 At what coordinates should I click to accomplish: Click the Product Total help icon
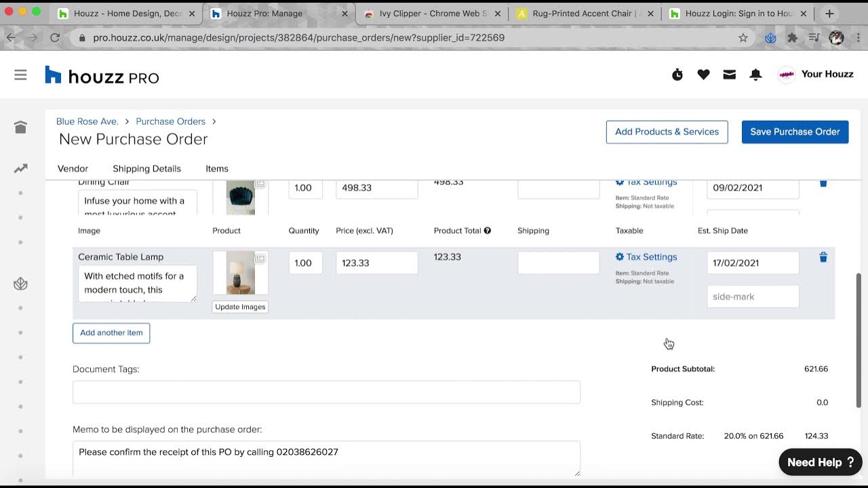(x=487, y=230)
